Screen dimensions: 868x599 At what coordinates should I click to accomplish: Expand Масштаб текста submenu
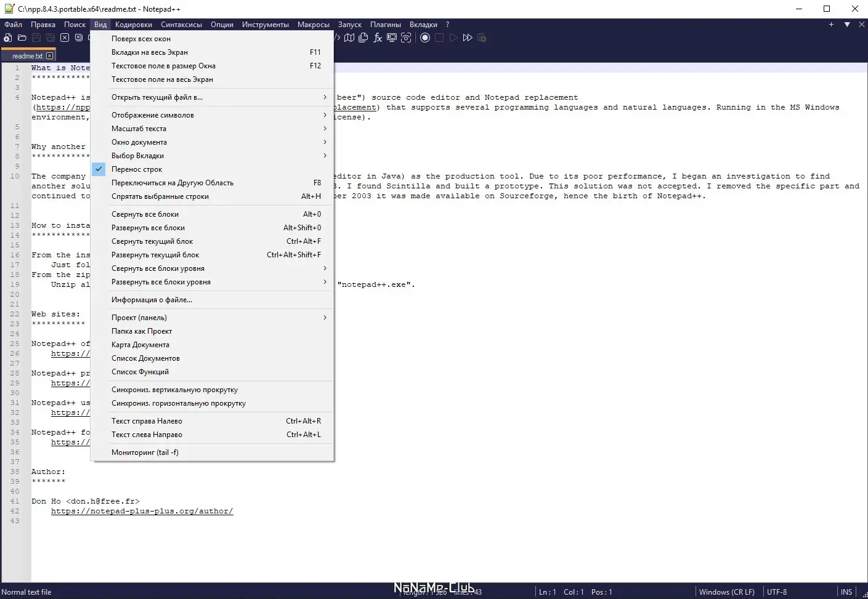tap(212, 129)
